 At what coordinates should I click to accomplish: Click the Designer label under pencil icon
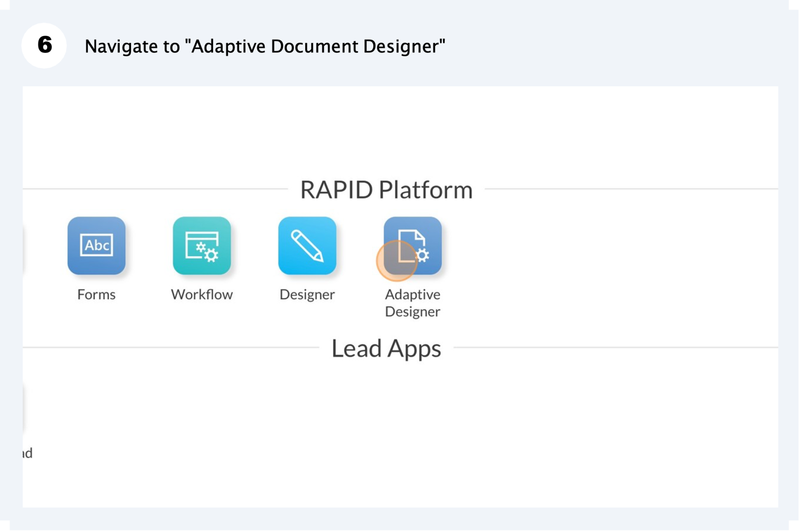pyautogui.click(x=308, y=295)
